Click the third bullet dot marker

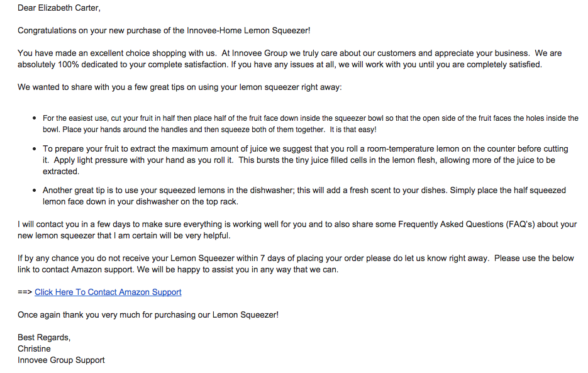34,190
